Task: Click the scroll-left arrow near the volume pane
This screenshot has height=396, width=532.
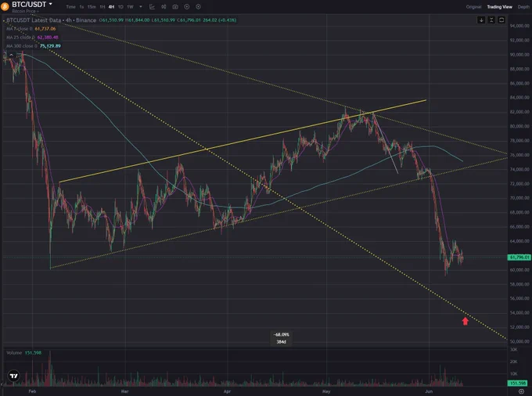Action: (x=2, y=383)
